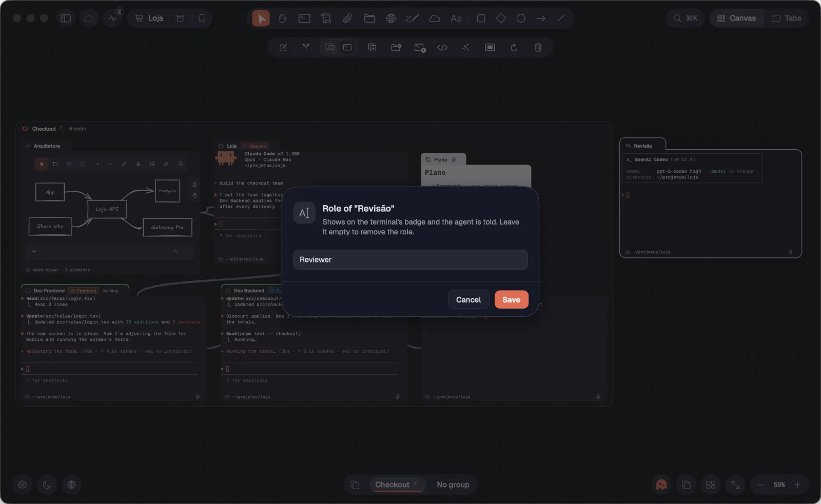Click the fit-to-screen arrows icon
Image resolution: width=821 pixels, height=504 pixels.
[x=735, y=485]
